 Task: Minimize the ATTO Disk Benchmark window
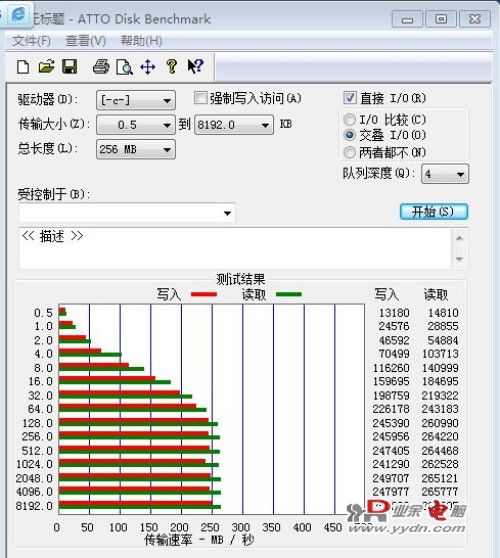(x=407, y=19)
